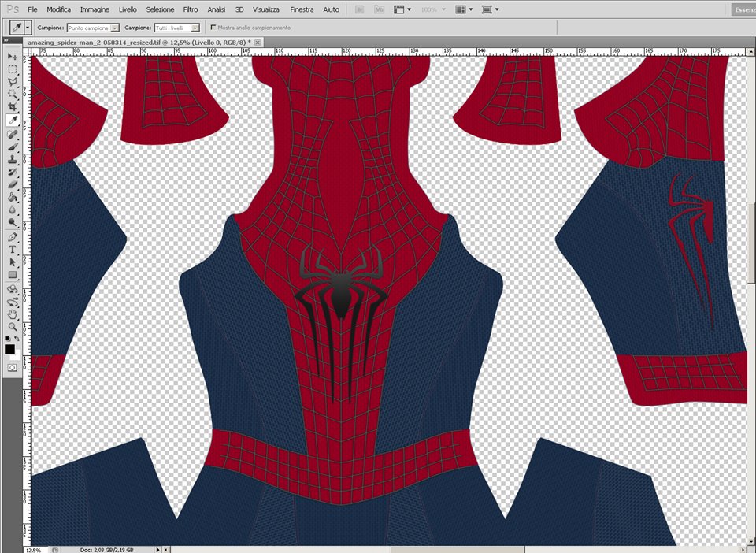756x553 pixels.
Task: Click the Ps application logo
Action: [x=13, y=9]
